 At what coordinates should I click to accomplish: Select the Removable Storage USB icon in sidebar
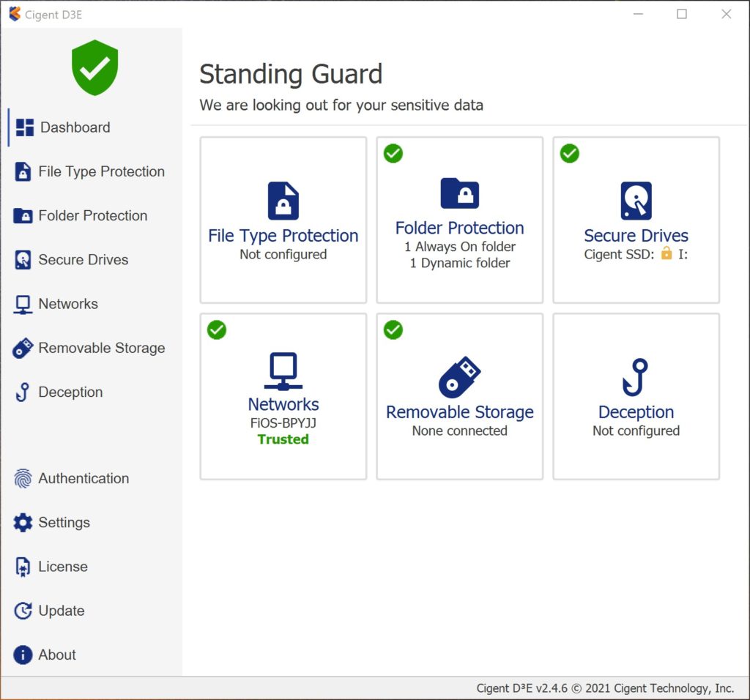[x=23, y=348]
